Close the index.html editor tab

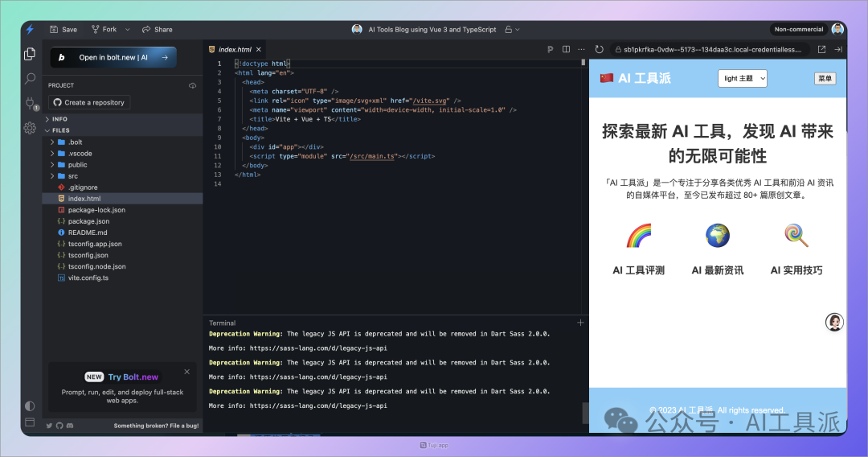pos(259,49)
